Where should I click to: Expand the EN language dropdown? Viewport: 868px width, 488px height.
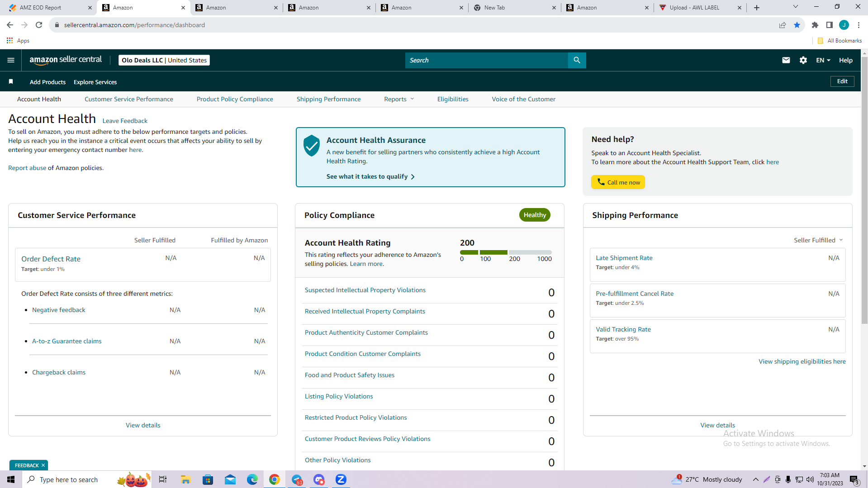pyautogui.click(x=823, y=60)
